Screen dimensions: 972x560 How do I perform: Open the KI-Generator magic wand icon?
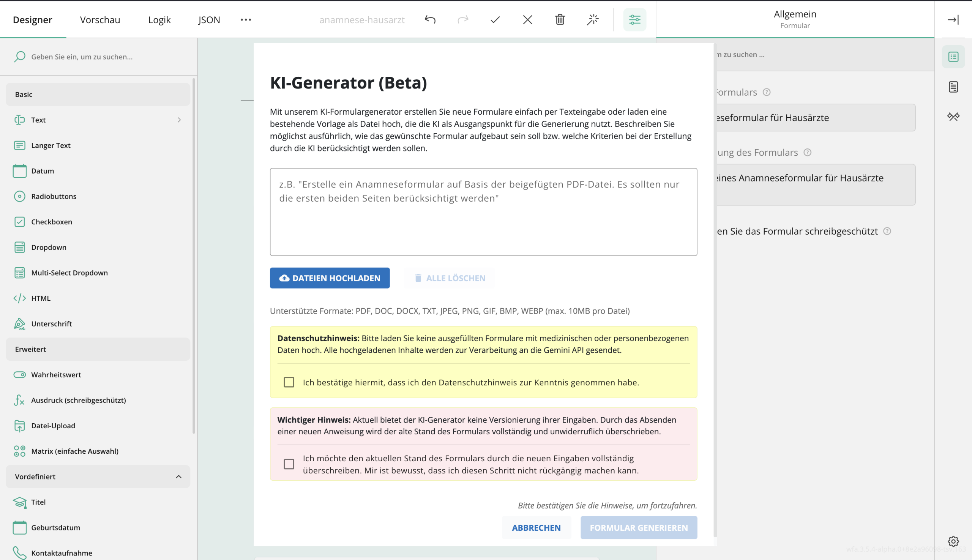(x=592, y=20)
